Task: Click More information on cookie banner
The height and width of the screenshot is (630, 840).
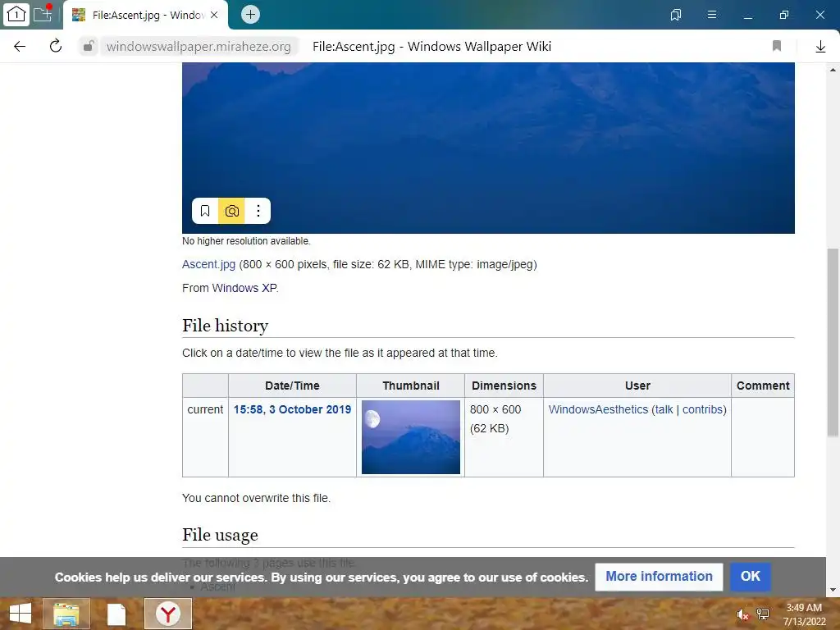Action: 659,577
